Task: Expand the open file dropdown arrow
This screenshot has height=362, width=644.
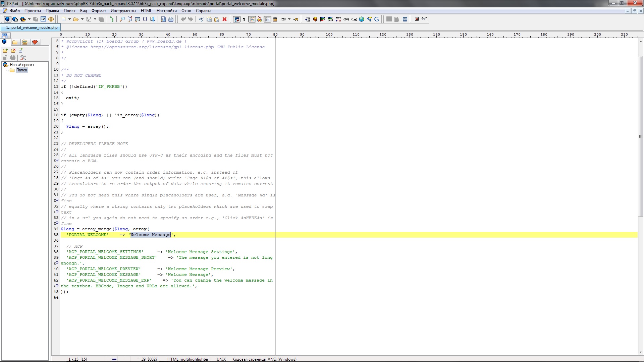Action: coord(82,19)
